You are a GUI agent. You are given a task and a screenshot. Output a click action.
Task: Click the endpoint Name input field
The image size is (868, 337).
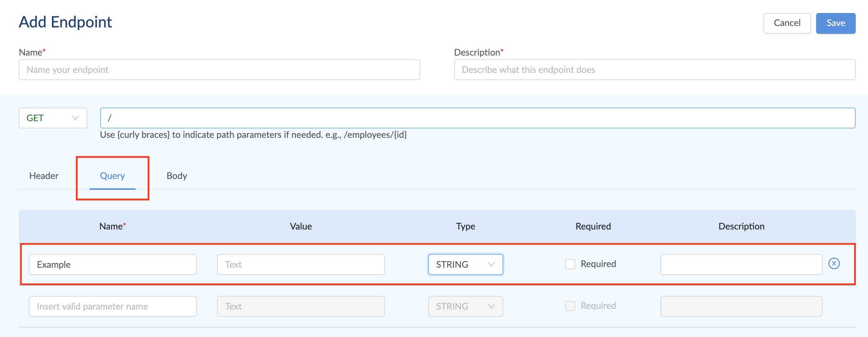coord(219,69)
